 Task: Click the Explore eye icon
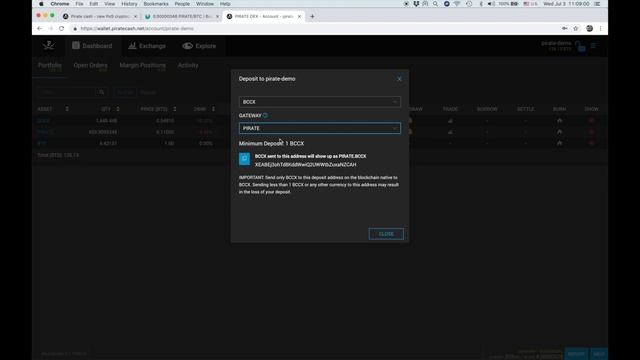click(x=187, y=46)
